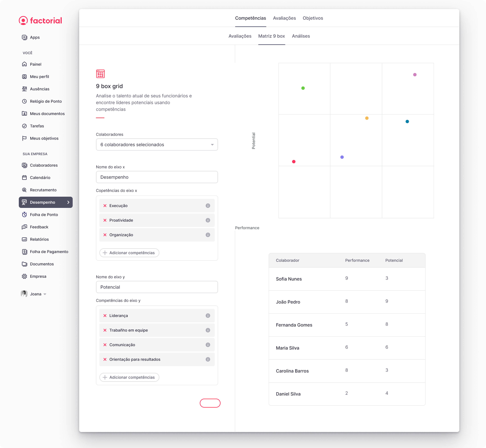Switch to Objetivos tab

pos(313,18)
